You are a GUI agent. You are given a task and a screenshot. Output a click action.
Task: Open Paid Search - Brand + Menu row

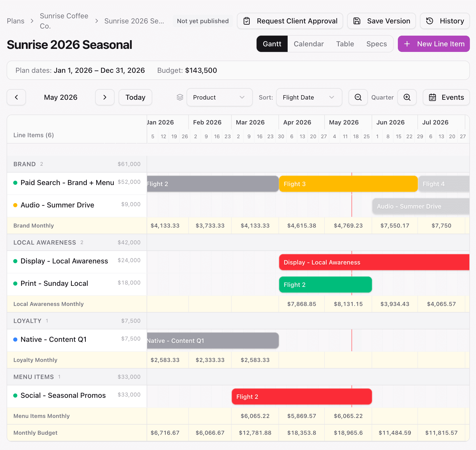(x=77, y=184)
